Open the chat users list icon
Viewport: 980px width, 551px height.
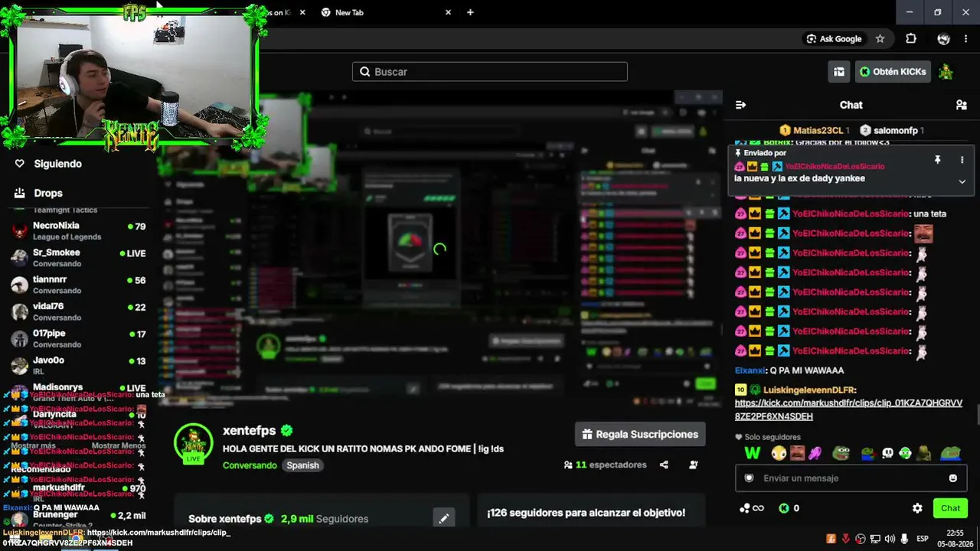tap(962, 105)
